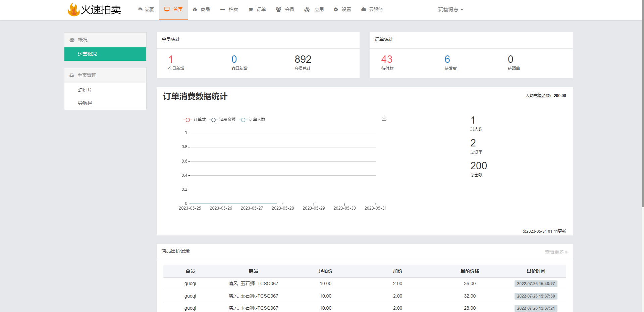The width and height of the screenshot is (644, 312).
Task: Open 云服务 via the cloud icon
Action: (x=364, y=9)
